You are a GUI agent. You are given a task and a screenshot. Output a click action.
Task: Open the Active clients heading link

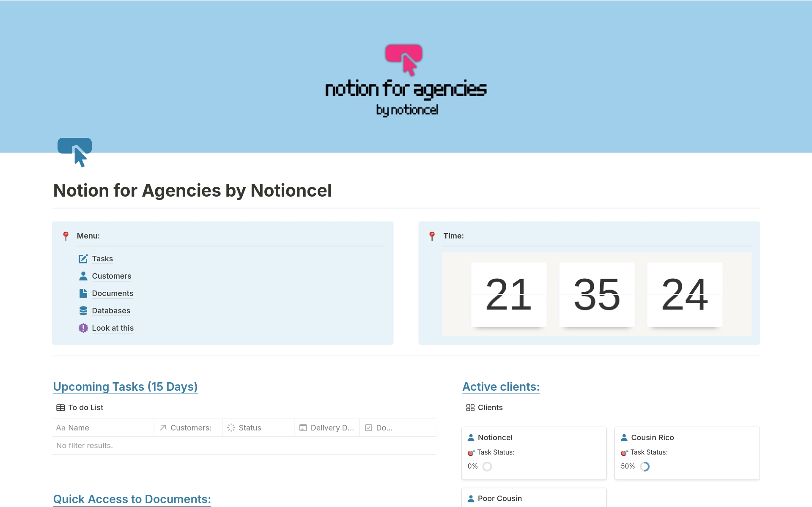[501, 386]
